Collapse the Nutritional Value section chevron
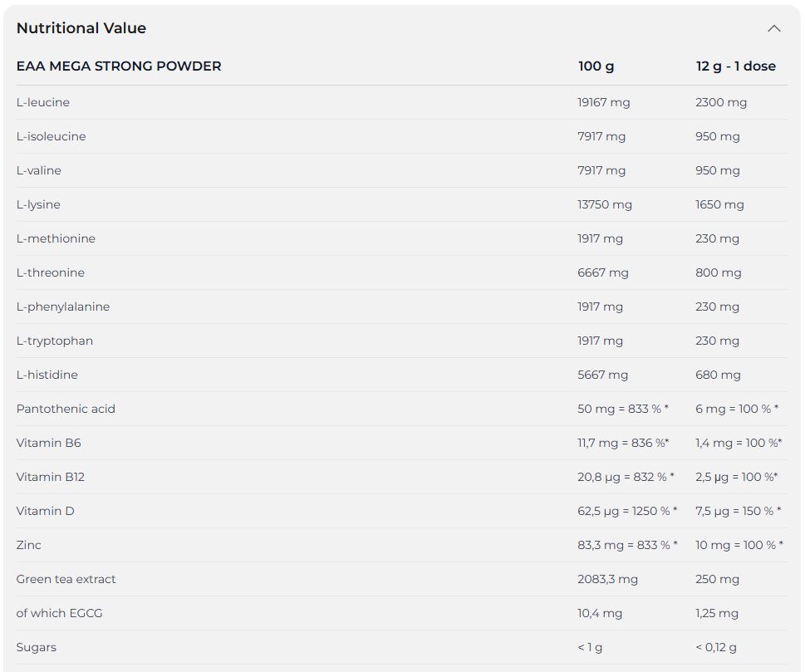The image size is (805, 672). coord(773,28)
